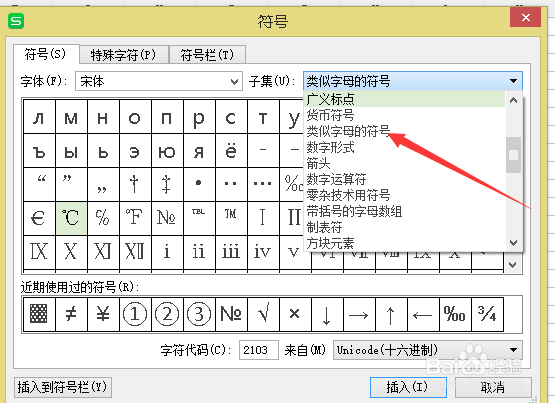The width and height of the screenshot is (555, 403).
Task: Choose the Cyrillic л character
Action: coord(39,117)
